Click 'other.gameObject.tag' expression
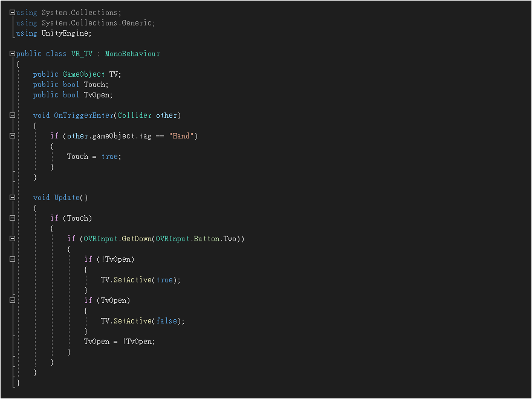This screenshot has height=399, width=532. coord(109,136)
